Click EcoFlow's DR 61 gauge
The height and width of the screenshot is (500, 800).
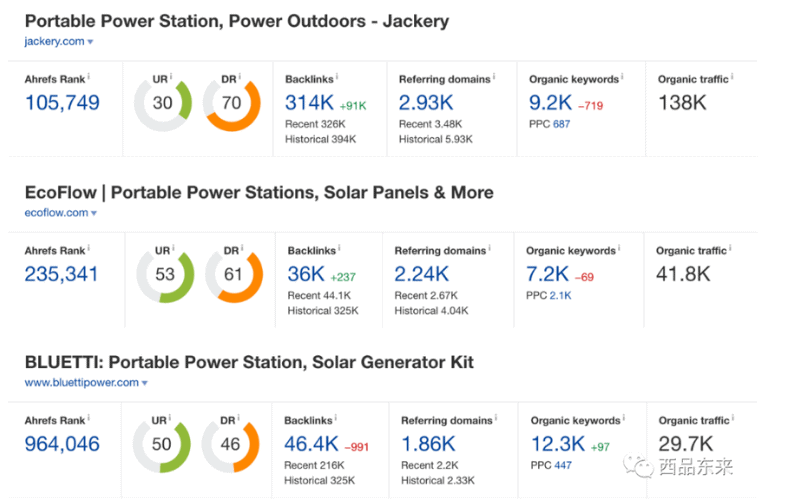234,274
